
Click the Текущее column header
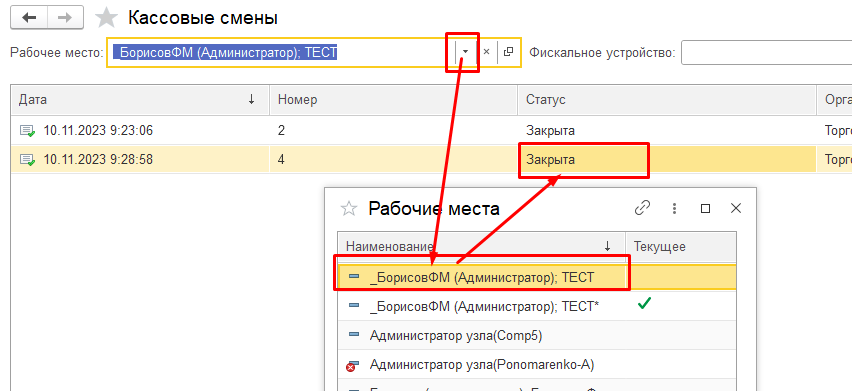pos(681,247)
